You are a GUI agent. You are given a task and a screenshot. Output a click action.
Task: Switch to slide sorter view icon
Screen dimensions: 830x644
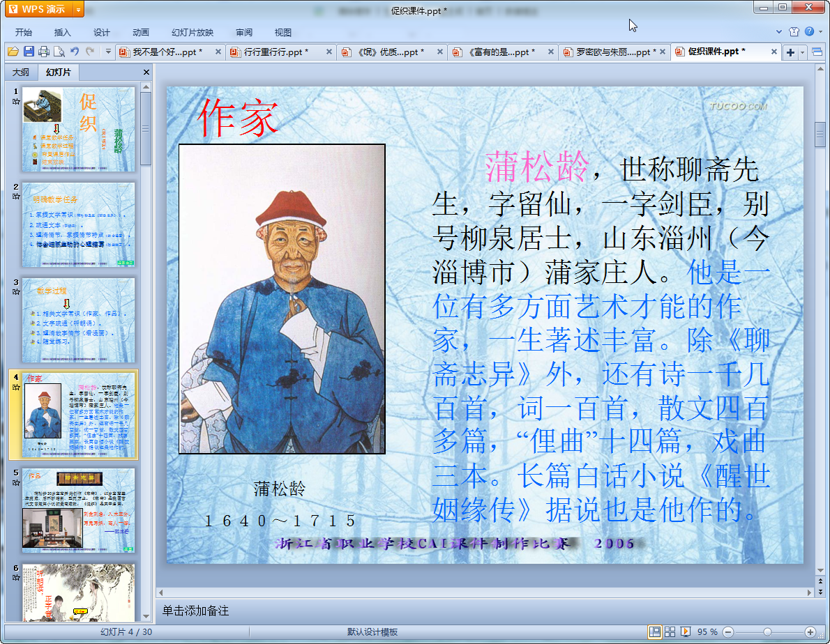(670, 632)
